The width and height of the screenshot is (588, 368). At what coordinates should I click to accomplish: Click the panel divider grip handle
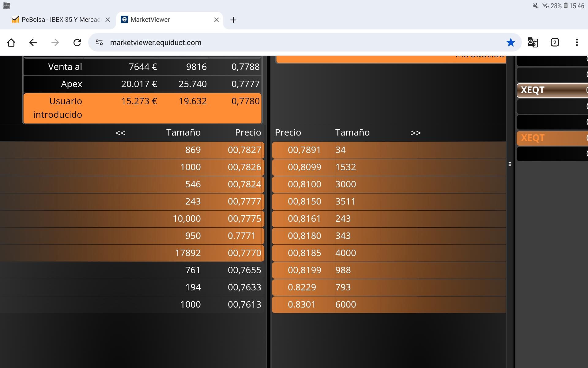[x=510, y=164]
